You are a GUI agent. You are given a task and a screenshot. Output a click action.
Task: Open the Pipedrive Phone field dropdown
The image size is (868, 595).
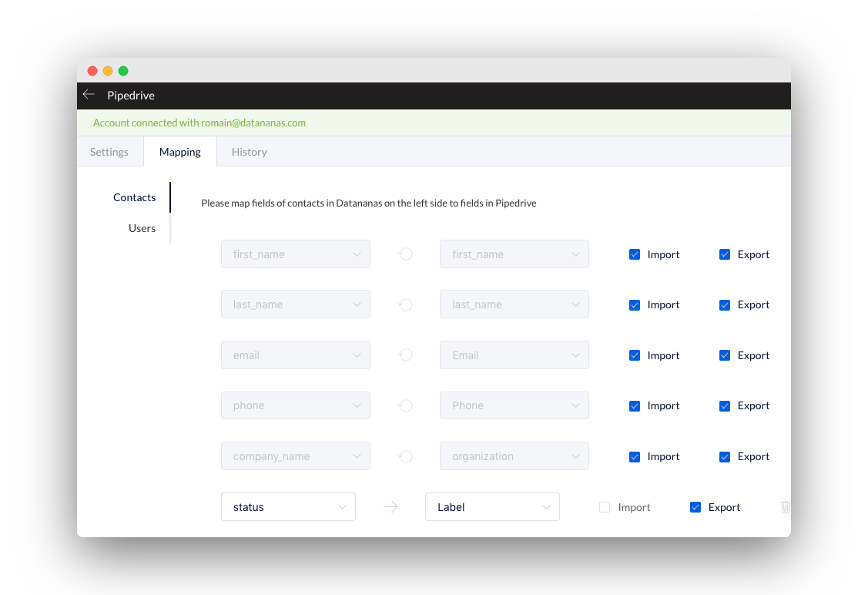coord(514,405)
